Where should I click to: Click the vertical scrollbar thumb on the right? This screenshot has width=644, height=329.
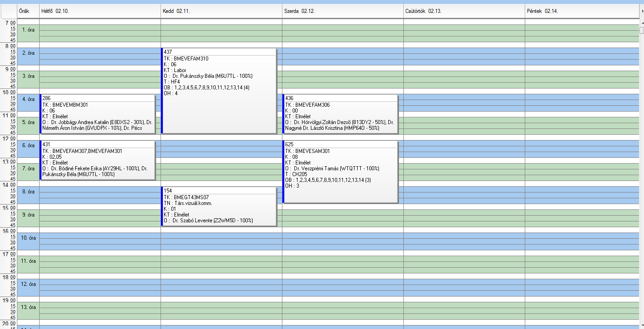pos(642,30)
